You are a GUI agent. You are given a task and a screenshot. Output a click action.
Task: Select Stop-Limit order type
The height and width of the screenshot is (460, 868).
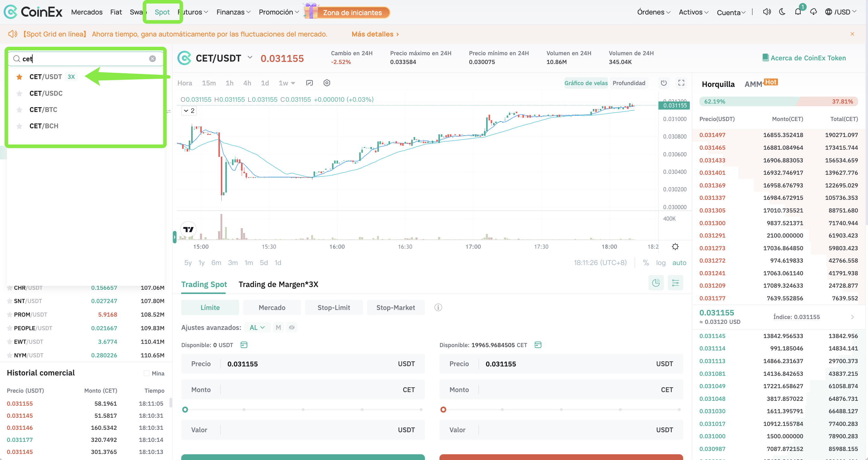tap(334, 308)
